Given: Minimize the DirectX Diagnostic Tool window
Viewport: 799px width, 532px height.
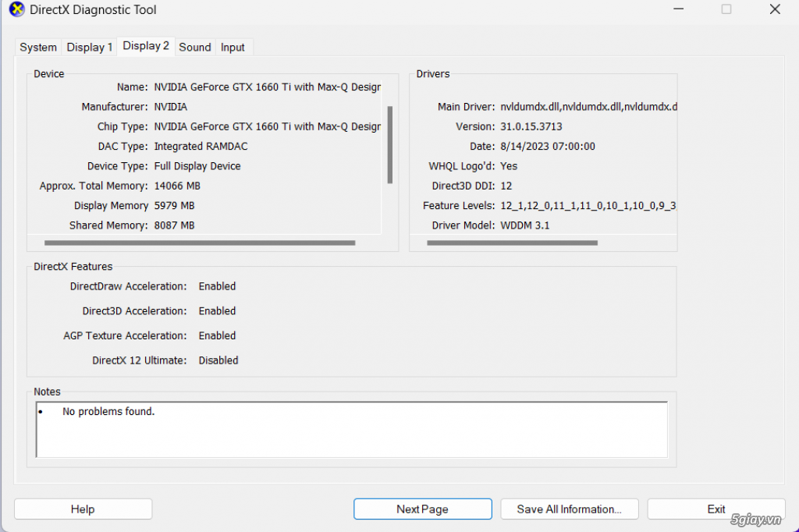Looking at the screenshot, I should tap(678, 9).
